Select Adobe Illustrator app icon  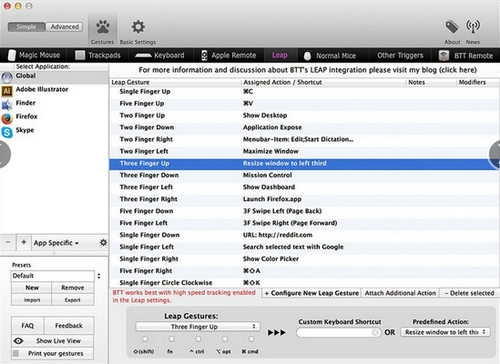point(7,91)
